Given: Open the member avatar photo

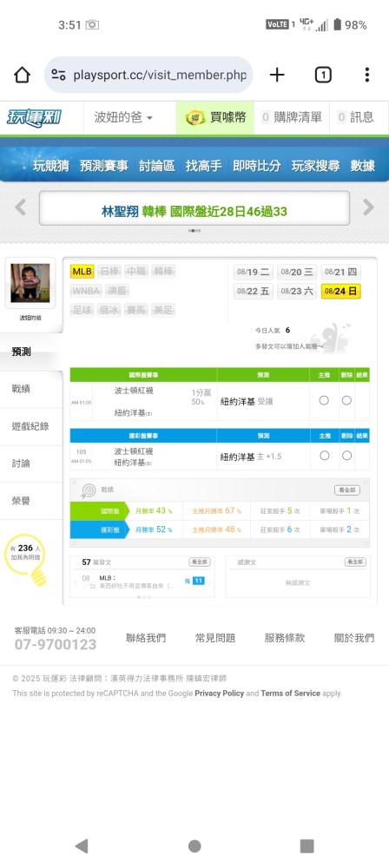Looking at the screenshot, I should [x=30, y=283].
